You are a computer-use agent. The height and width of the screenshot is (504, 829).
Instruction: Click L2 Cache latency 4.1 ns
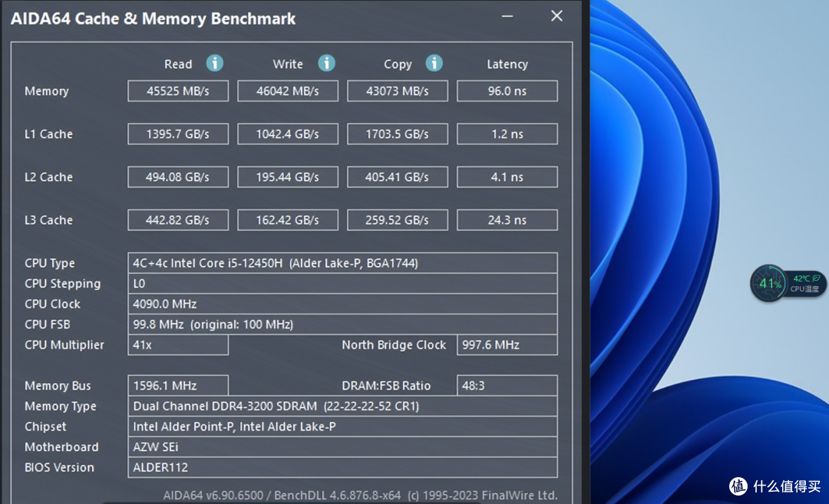(x=507, y=177)
